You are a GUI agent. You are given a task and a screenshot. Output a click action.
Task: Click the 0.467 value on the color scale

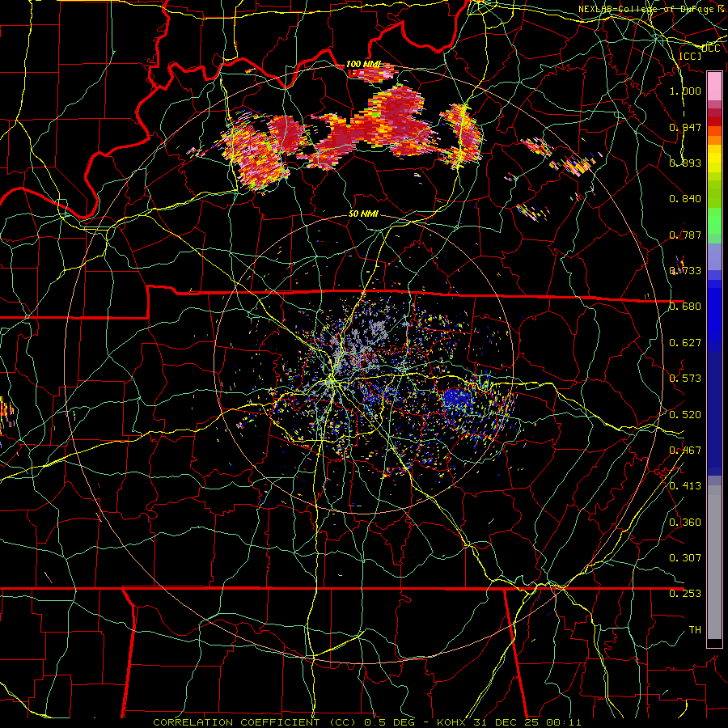click(x=685, y=450)
